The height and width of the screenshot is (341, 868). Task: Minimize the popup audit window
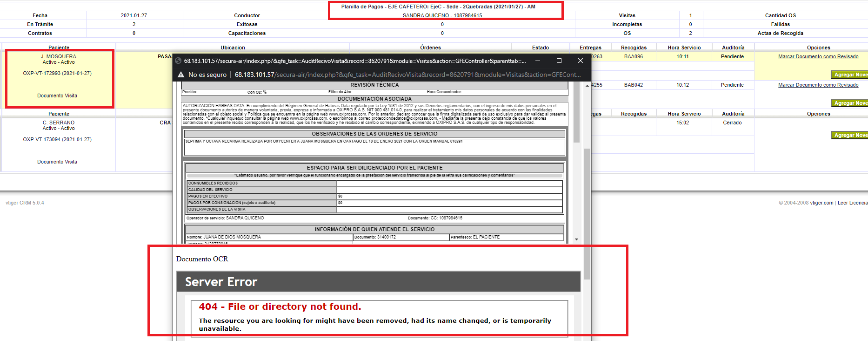(x=538, y=61)
